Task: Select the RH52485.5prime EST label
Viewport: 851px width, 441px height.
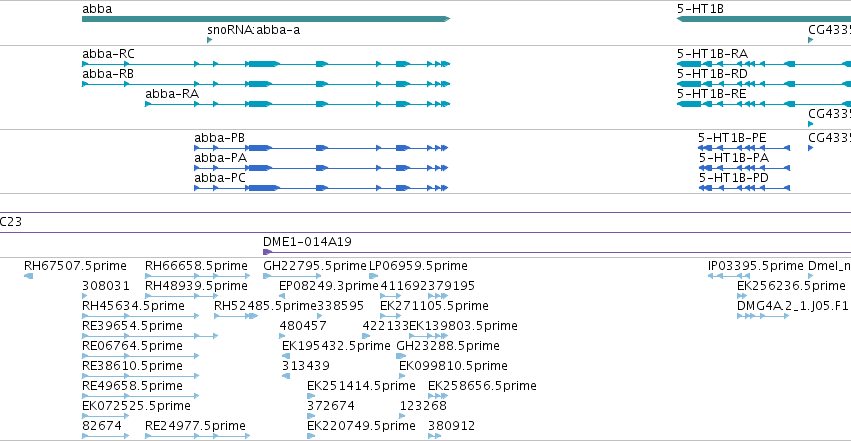Action: 265,306
